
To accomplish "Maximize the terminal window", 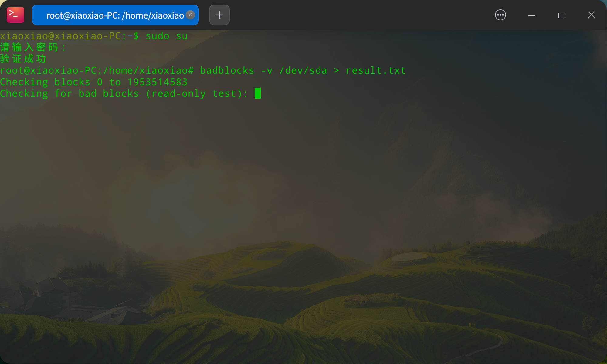I will click(561, 15).
